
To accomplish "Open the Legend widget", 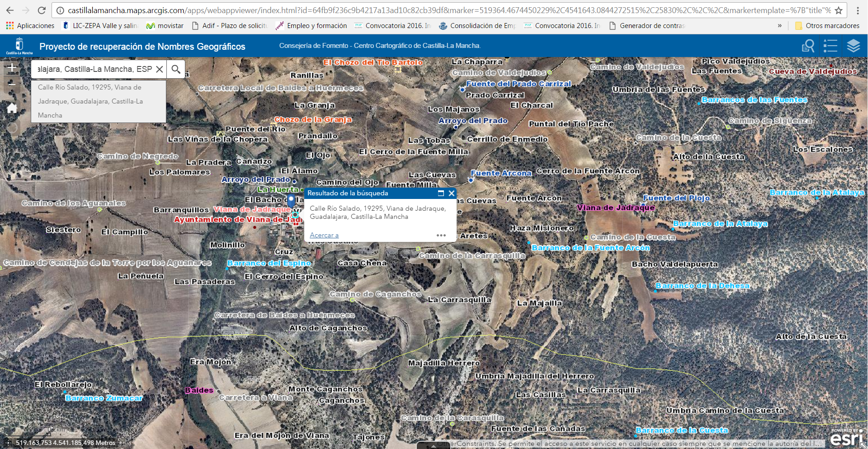I will (x=830, y=46).
